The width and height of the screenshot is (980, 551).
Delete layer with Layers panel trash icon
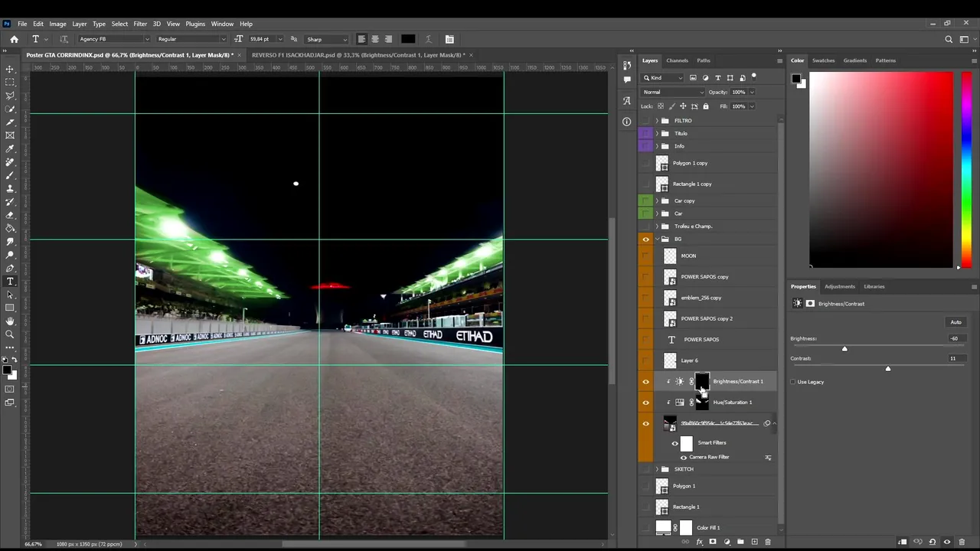(768, 542)
